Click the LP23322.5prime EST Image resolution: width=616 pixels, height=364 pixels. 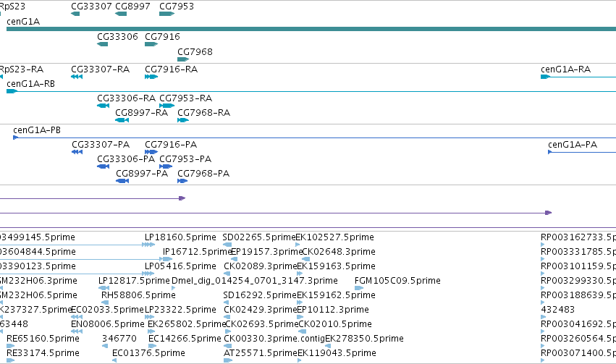click(180, 310)
